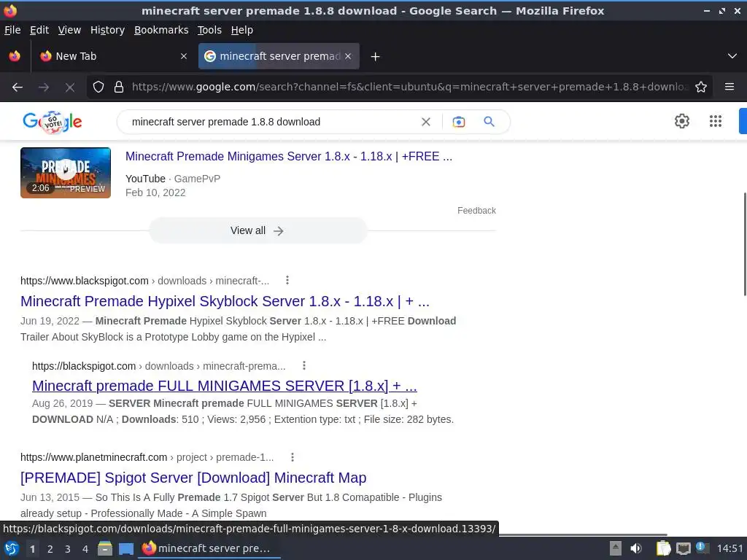This screenshot has width=747, height=560.
Task: Select Firefox window in taskbar
Action: 209,548
